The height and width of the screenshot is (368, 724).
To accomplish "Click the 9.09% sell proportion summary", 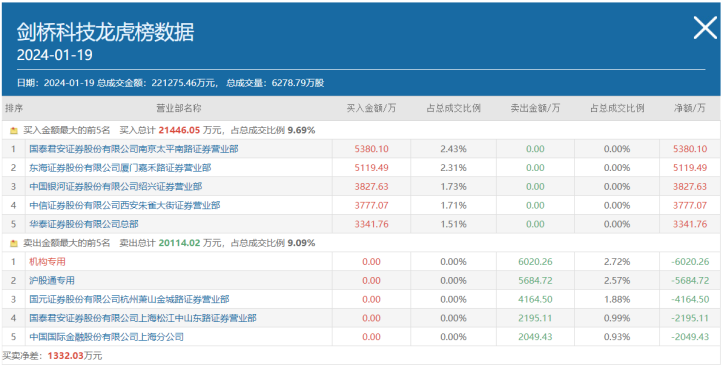I will coord(301,243).
